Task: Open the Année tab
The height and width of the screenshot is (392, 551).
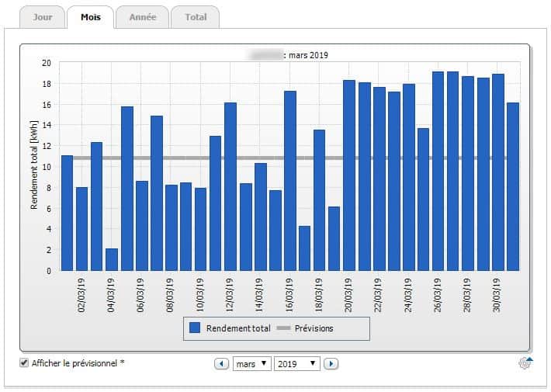Action: coord(143,17)
